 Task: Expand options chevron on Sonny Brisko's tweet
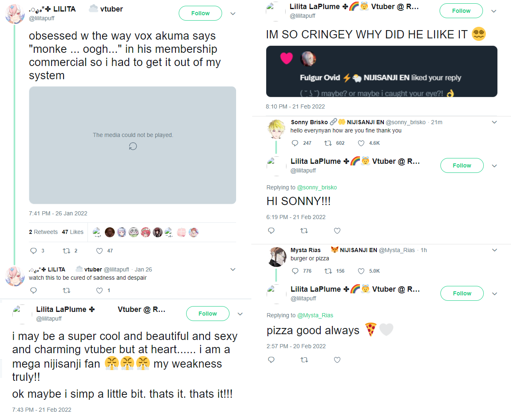[x=494, y=122]
